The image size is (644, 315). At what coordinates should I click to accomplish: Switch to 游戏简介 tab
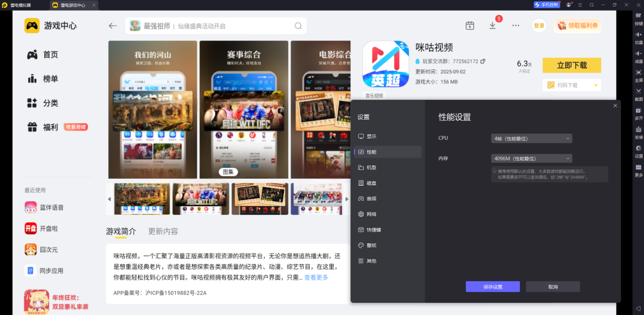coord(121,231)
